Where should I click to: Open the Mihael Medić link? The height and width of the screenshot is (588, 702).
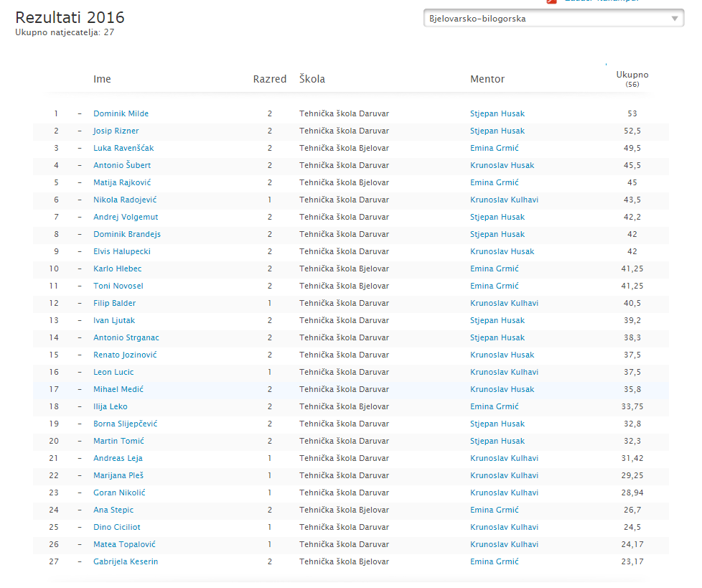pos(118,390)
